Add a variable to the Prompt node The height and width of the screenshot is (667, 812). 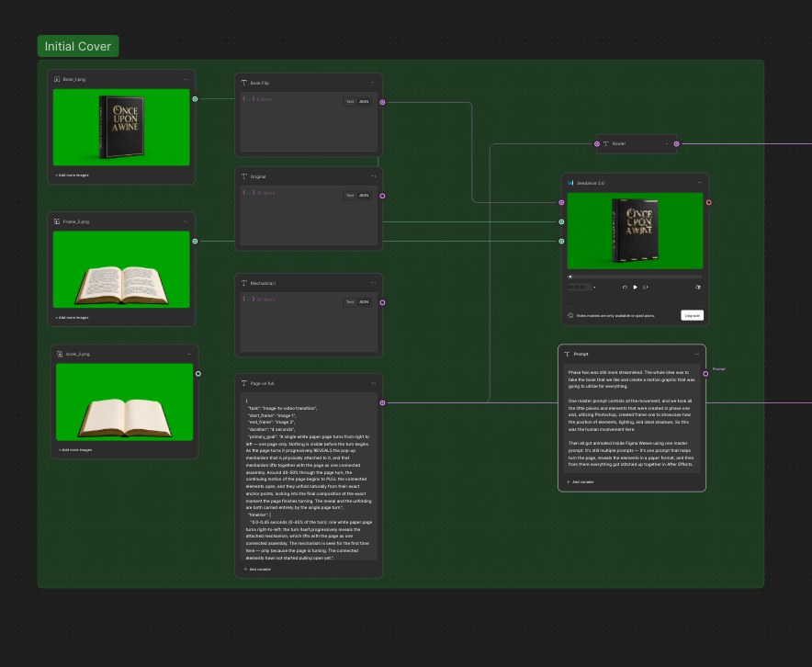pos(580,482)
